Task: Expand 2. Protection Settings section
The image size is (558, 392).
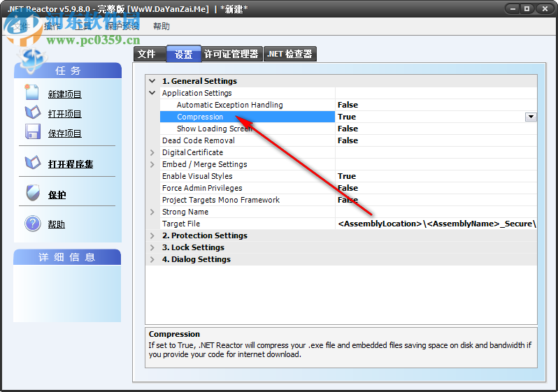Action: pyautogui.click(x=152, y=235)
